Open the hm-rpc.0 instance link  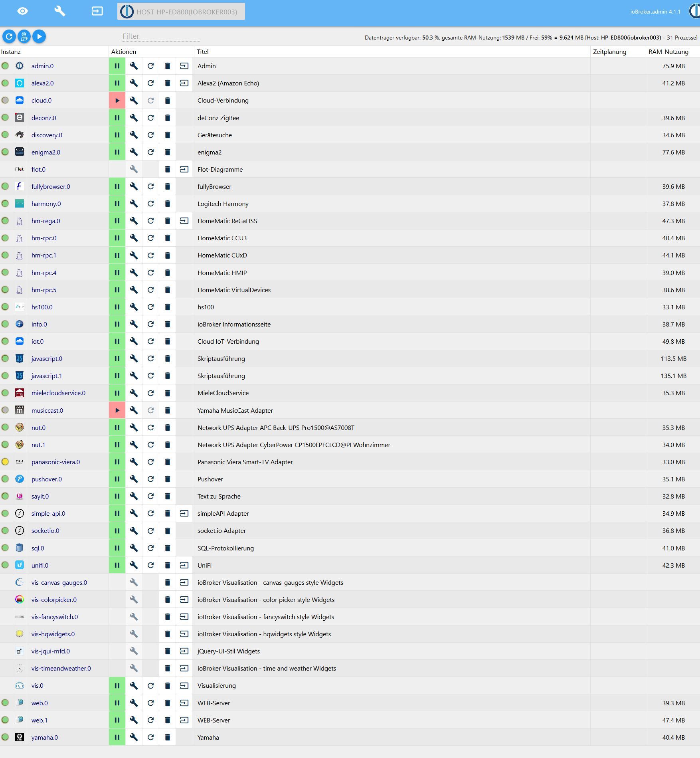[x=44, y=238]
